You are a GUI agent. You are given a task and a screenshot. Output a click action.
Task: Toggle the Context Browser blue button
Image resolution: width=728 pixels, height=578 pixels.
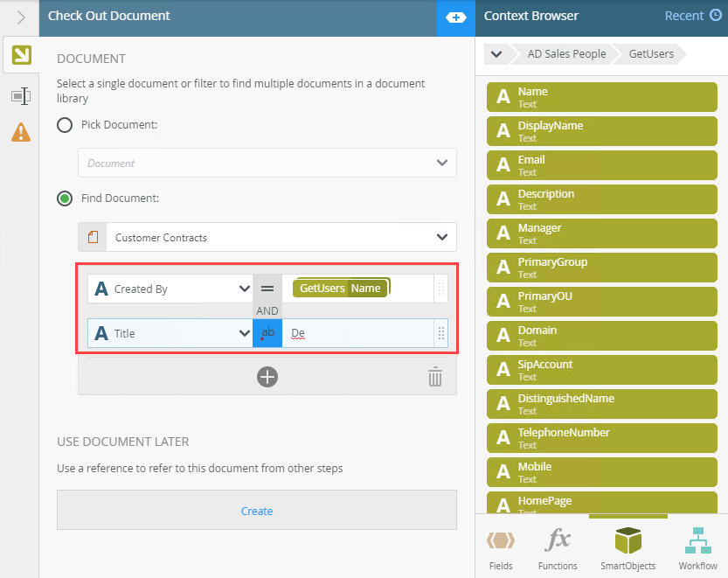click(455, 17)
